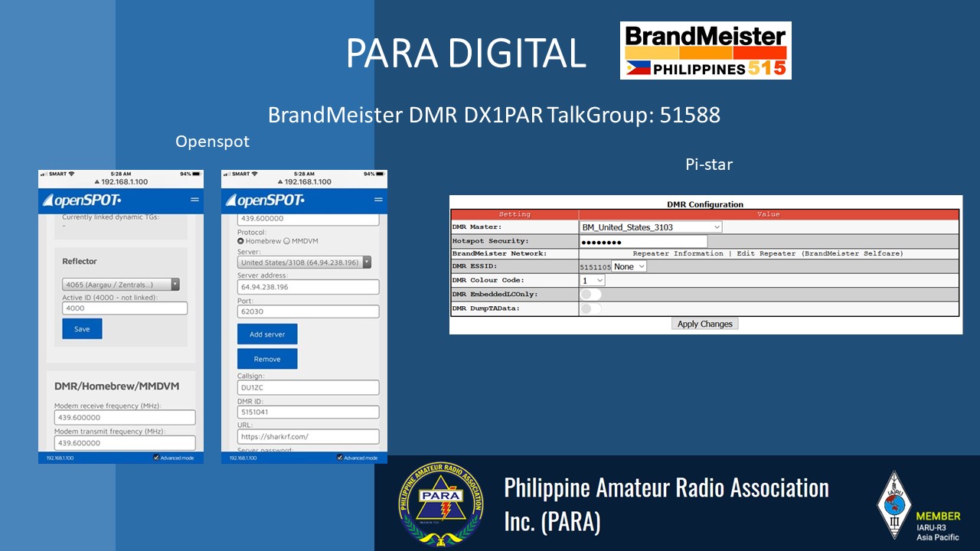980x551 pixels.
Task: Click Server address field 64.94.238.196
Action: point(309,287)
